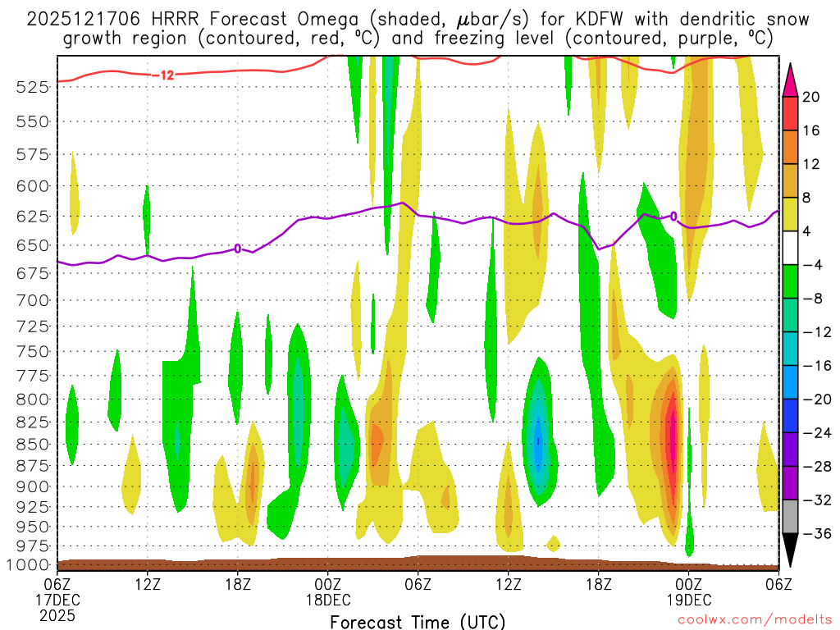The image size is (840, 630).
Task: Click the yellow swatch between 4 and 8
Action: [x=790, y=214]
